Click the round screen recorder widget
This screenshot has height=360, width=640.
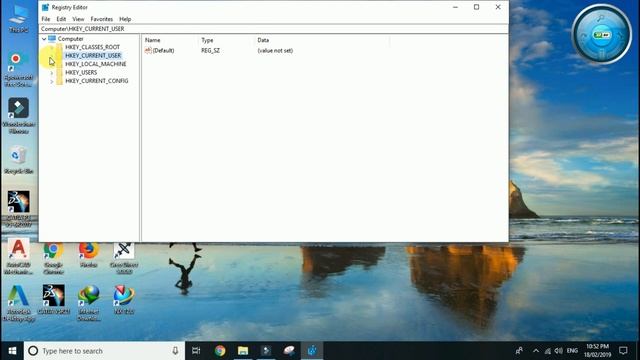click(602, 34)
